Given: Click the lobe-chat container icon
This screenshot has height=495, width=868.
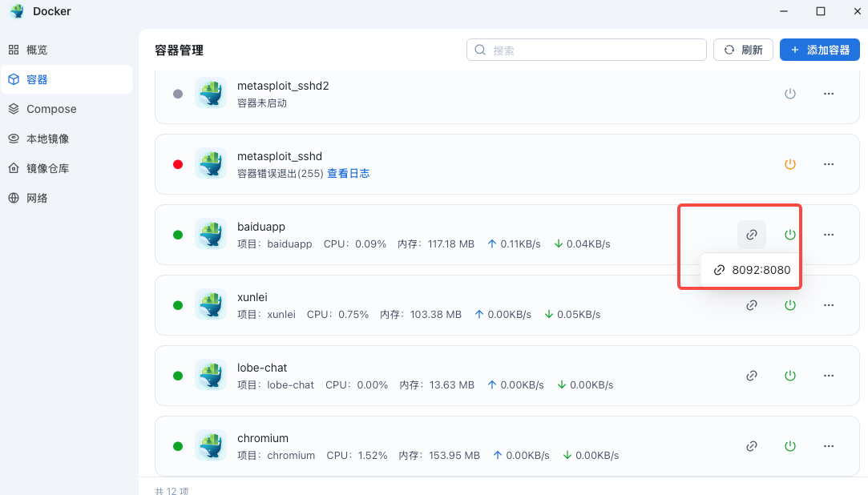Looking at the screenshot, I should (210, 376).
